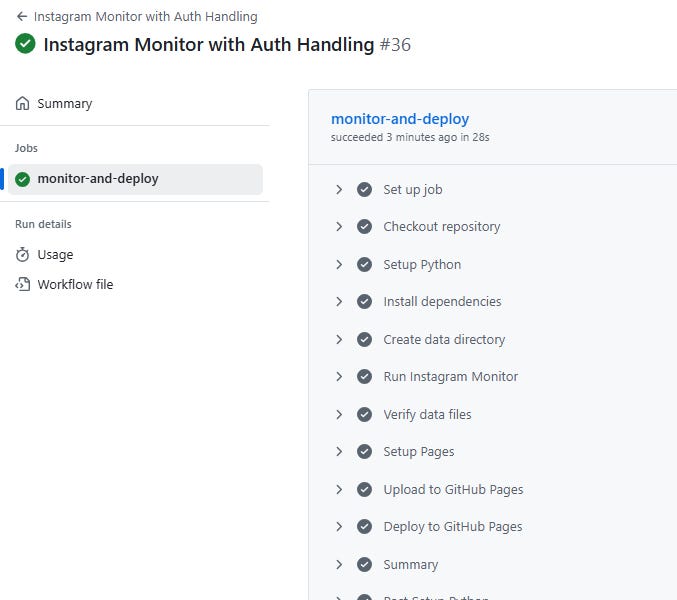This screenshot has width=677, height=600.
Task: Expand the Create data directory step
Action: point(339,340)
